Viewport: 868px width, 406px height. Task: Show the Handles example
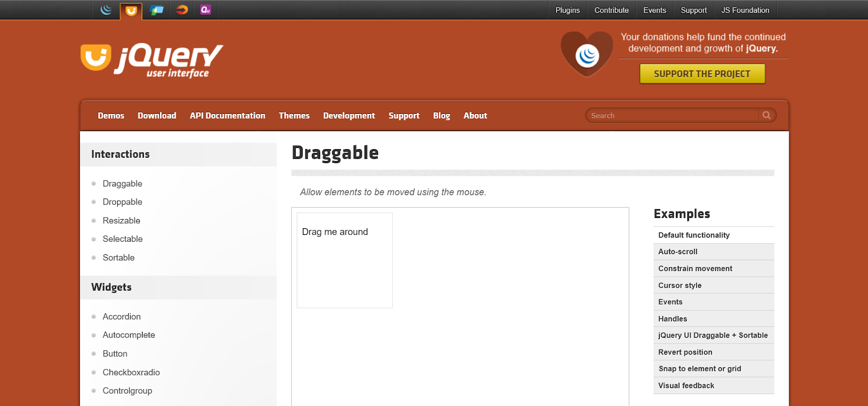[x=714, y=319]
